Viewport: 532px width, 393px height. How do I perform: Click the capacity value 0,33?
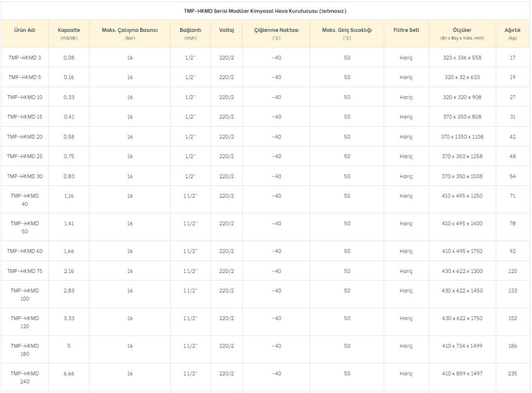click(x=69, y=97)
